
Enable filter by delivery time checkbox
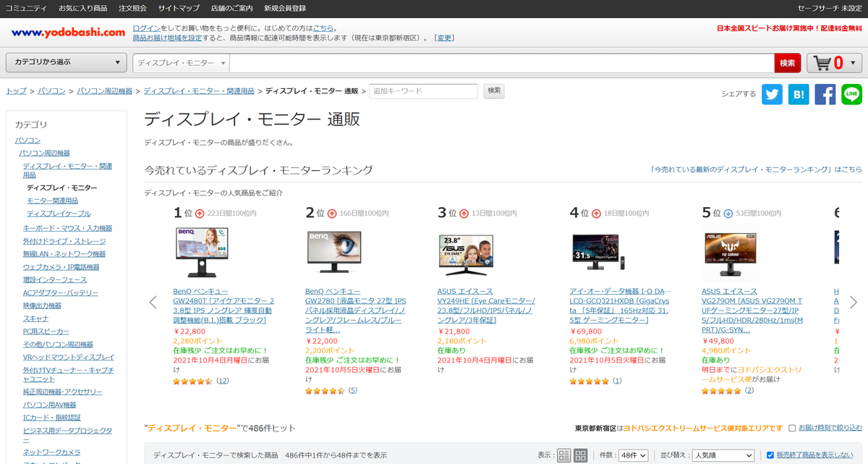793,428
